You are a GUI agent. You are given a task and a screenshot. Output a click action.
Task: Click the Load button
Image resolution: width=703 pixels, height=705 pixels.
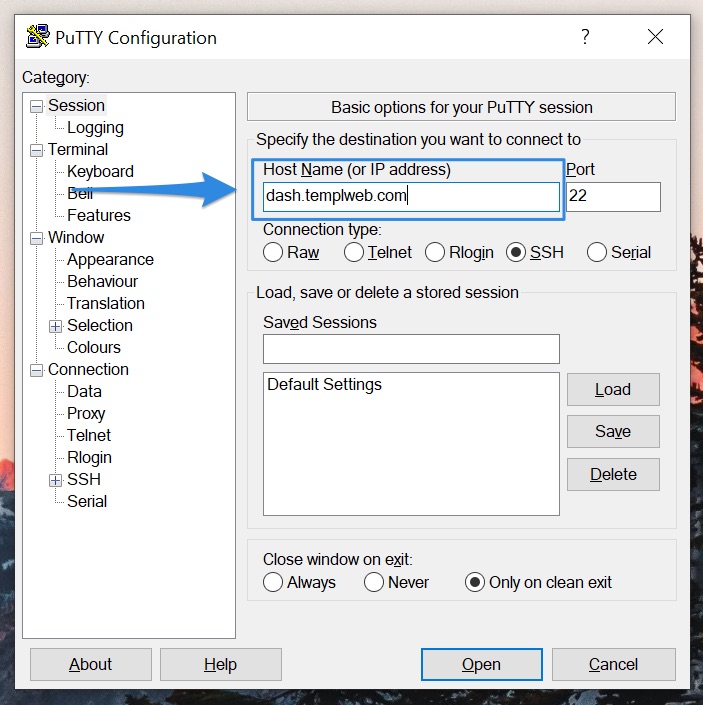tap(613, 389)
